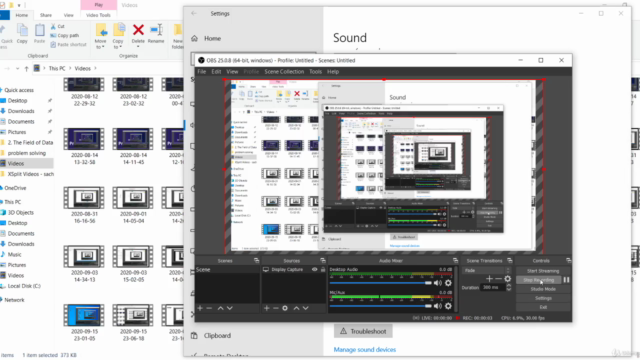Add a new source with plus icon
Viewport: 640px width, 360px height.
(267, 308)
